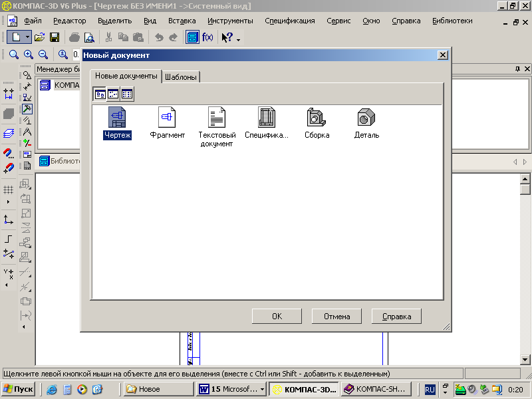
Task: Click the RU language indicator
Action: coord(430,390)
